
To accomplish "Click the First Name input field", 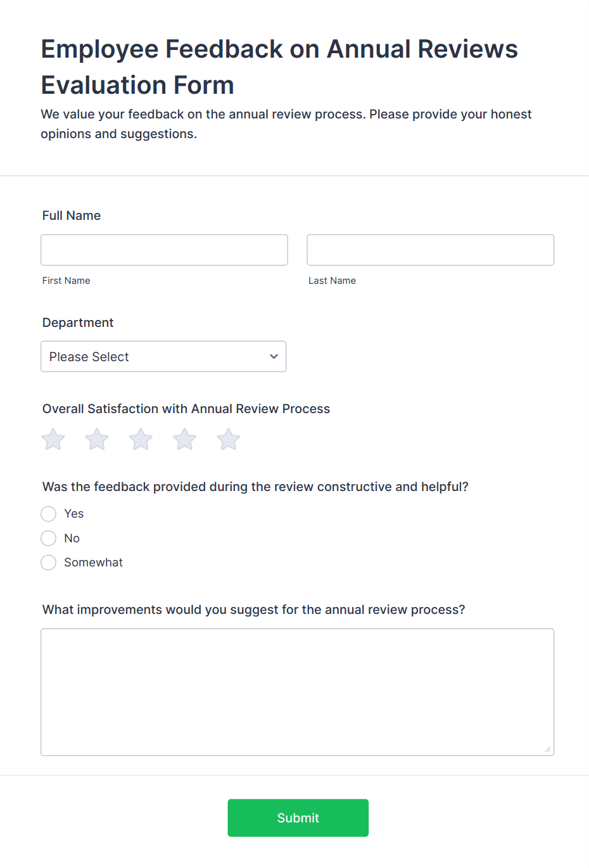I will (164, 250).
